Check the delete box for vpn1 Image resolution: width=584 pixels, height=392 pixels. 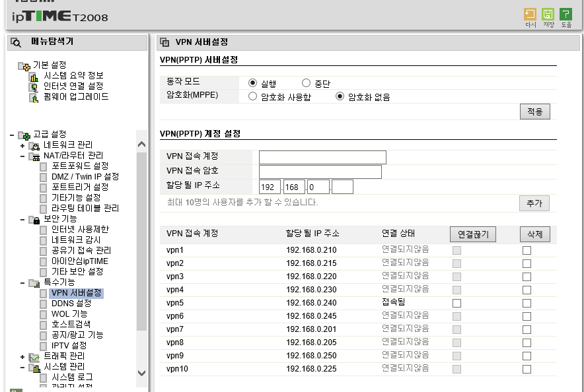pos(527,251)
